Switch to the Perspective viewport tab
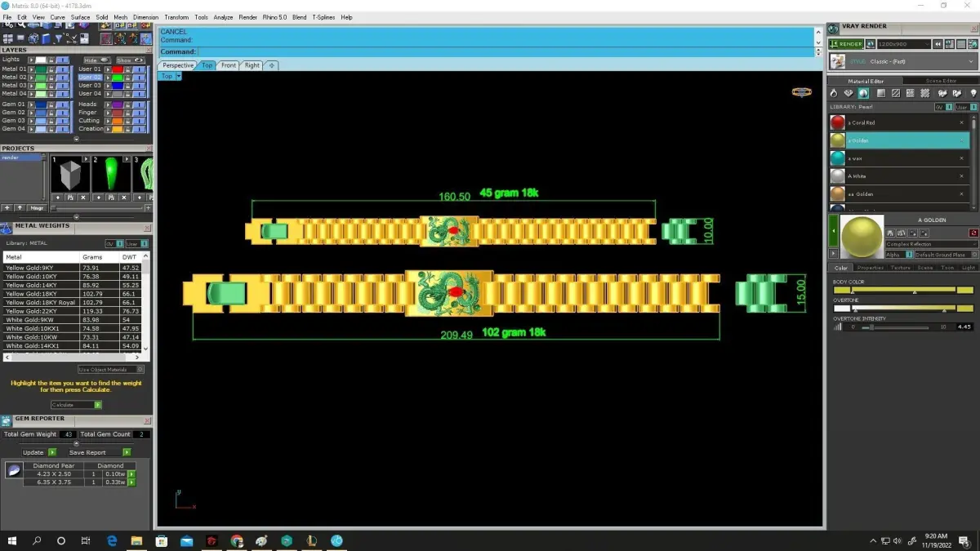Screen dimensions: 980x551 178,65
